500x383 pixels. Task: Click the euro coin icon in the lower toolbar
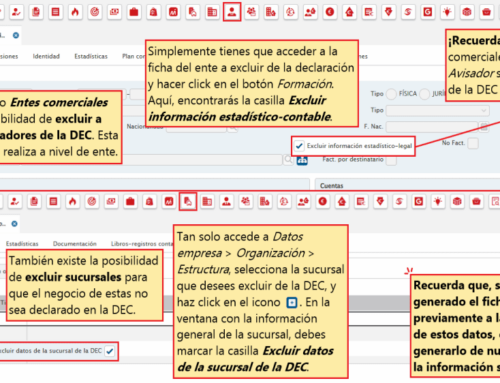pos(322,201)
